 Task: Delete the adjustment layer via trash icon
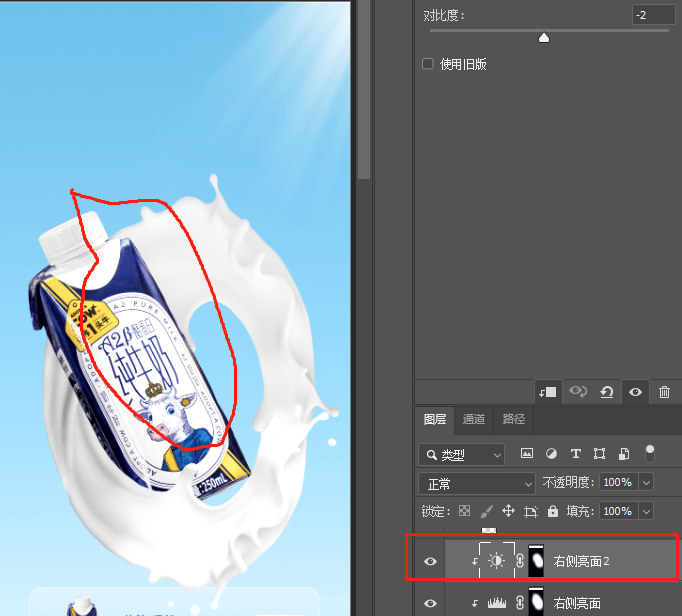[x=664, y=392]
